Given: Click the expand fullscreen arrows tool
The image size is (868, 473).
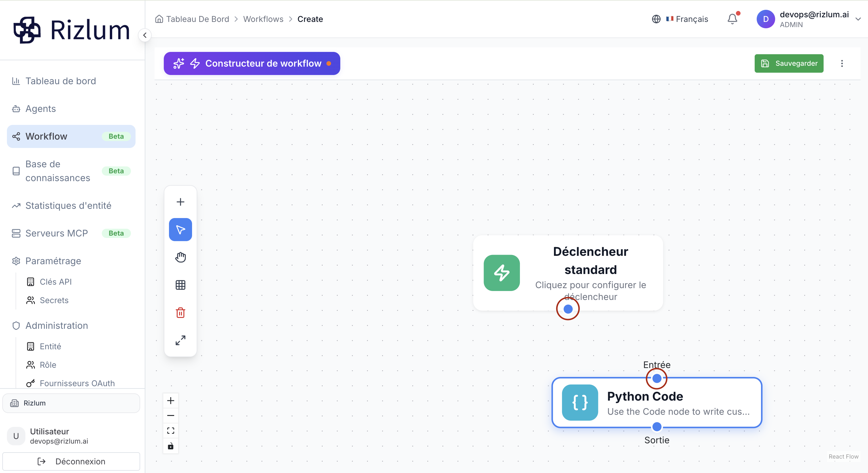Looking at the screenshot, I should [x=180, y=340].
